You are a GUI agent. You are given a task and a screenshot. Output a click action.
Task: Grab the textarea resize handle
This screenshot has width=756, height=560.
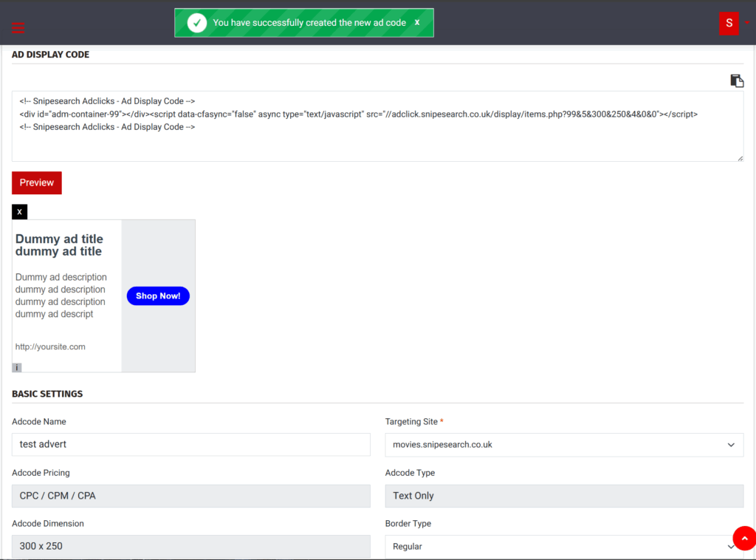coord(740,157)
